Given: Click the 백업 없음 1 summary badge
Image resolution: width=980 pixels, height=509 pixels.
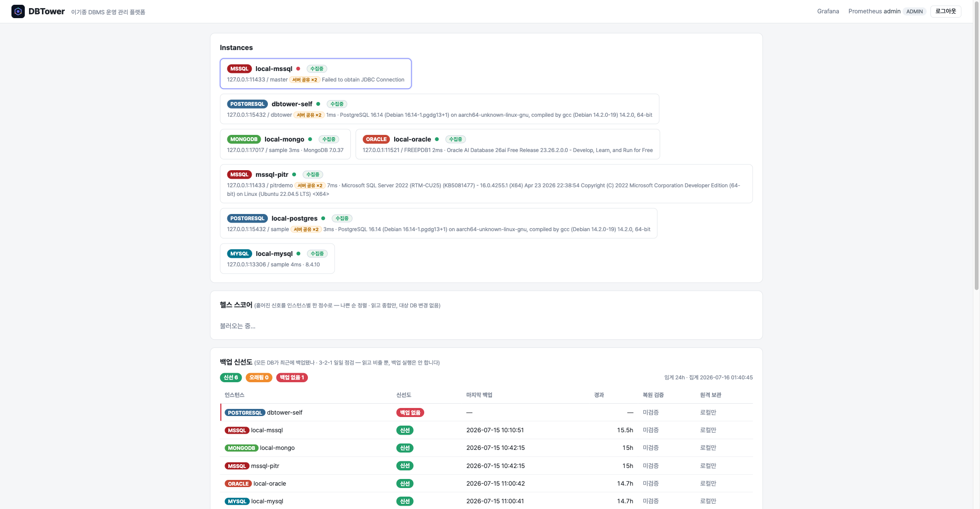Looking at the screenshot, I should (x=292, y=377).
